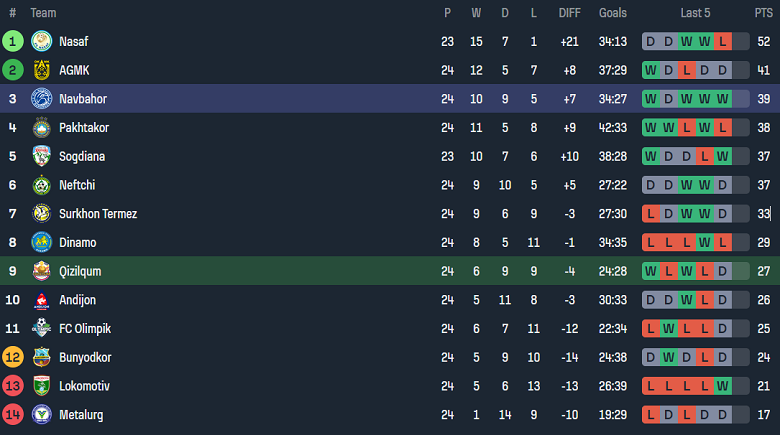Click Lokomotiv's green W form result
The height and width of the screenshot is (435, 780).
click(722, 386)
